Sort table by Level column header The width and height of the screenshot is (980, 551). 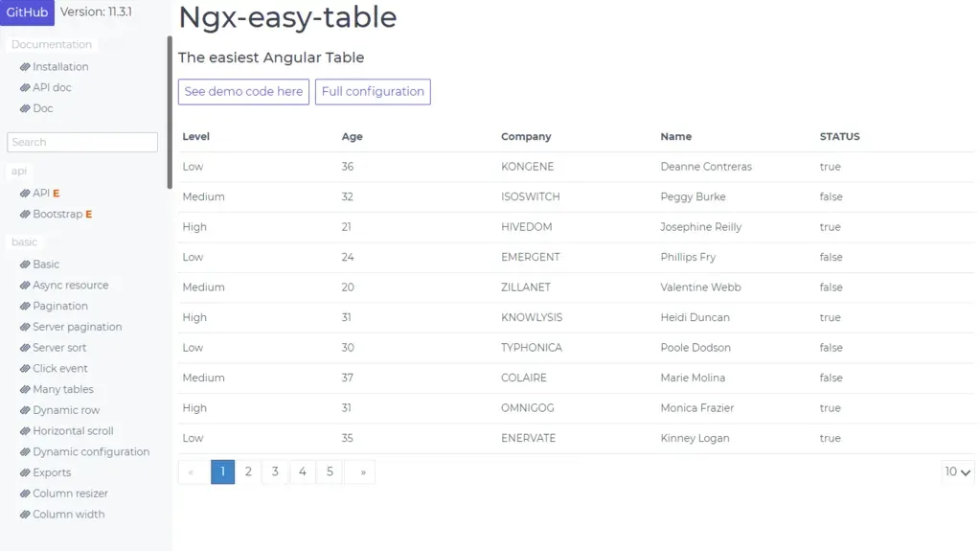(x=195, y=136)
